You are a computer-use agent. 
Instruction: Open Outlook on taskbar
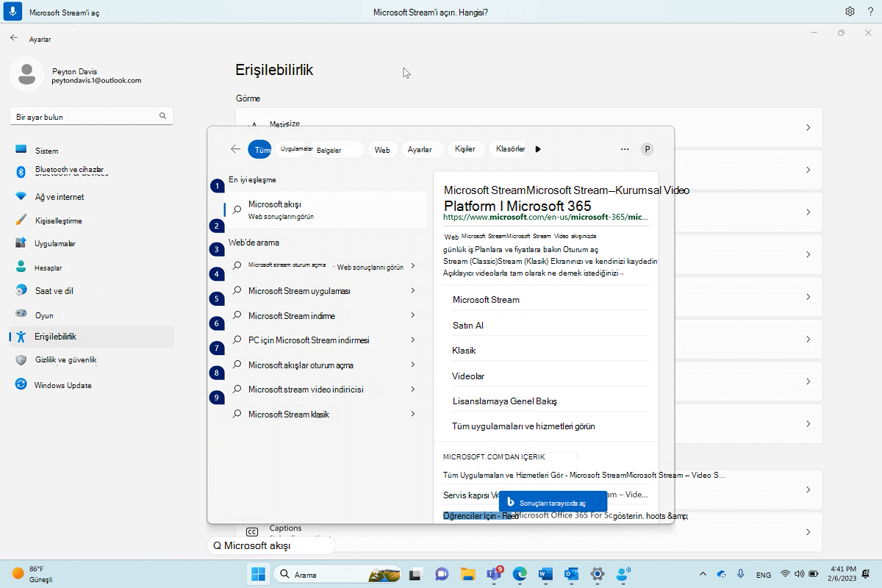(x=572, y=573)
